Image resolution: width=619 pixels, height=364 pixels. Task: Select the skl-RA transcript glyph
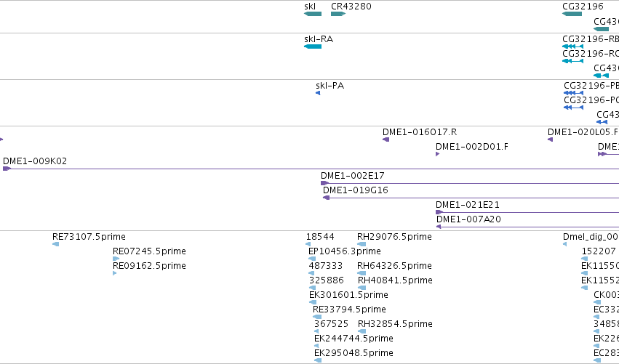tap(313, 46)
